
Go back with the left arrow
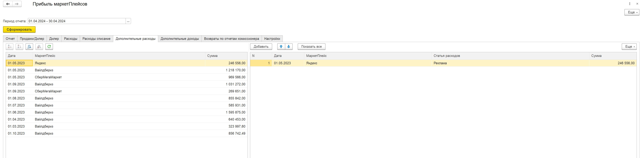point(8,4)
